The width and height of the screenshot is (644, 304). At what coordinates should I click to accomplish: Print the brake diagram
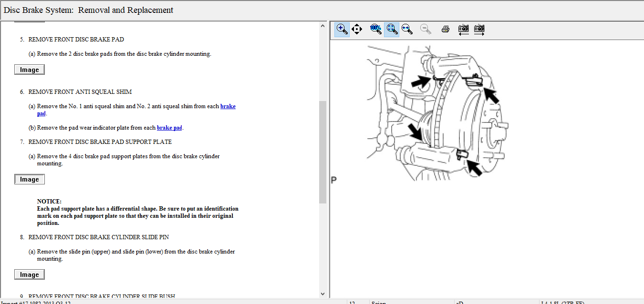click(446, 29)
